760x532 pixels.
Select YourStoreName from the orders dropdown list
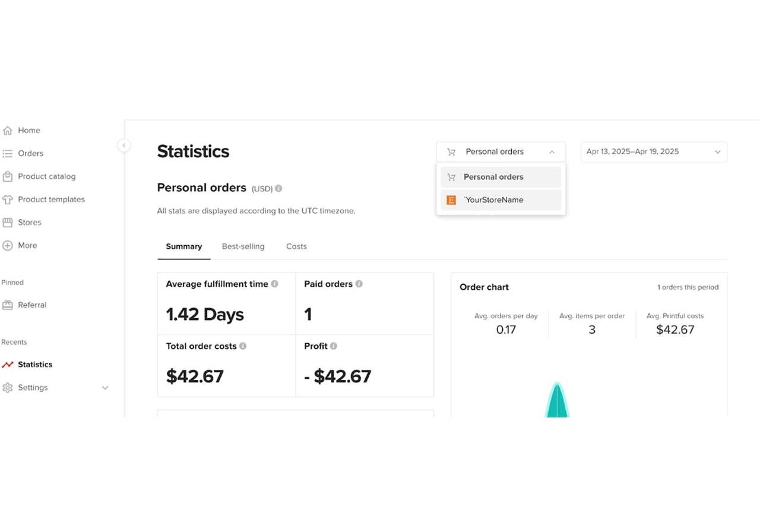(501, 200)
